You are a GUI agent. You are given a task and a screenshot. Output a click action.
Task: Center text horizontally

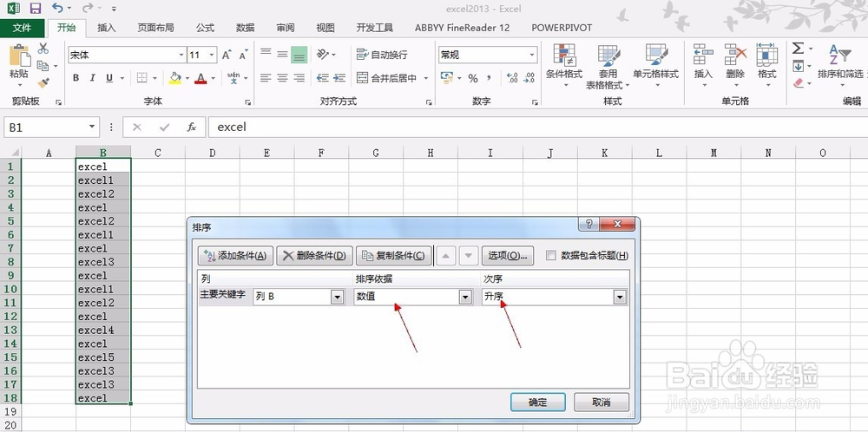click(x=282, y=78)
